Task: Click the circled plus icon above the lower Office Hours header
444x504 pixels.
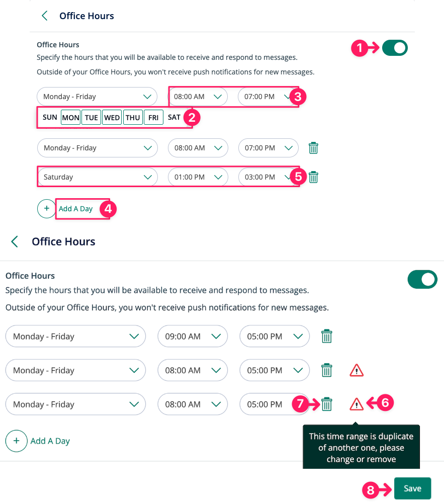Action: 46,208
